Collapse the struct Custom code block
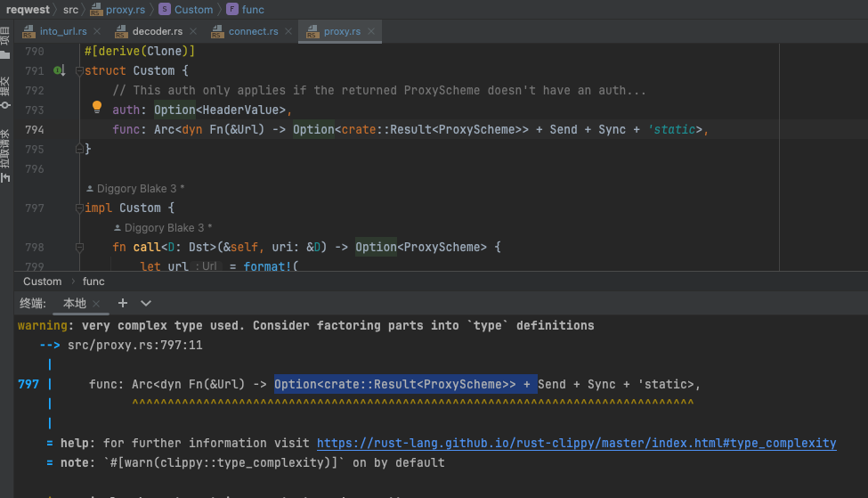The width and height of the screenshot is (868, 498). tap(79, 70)
